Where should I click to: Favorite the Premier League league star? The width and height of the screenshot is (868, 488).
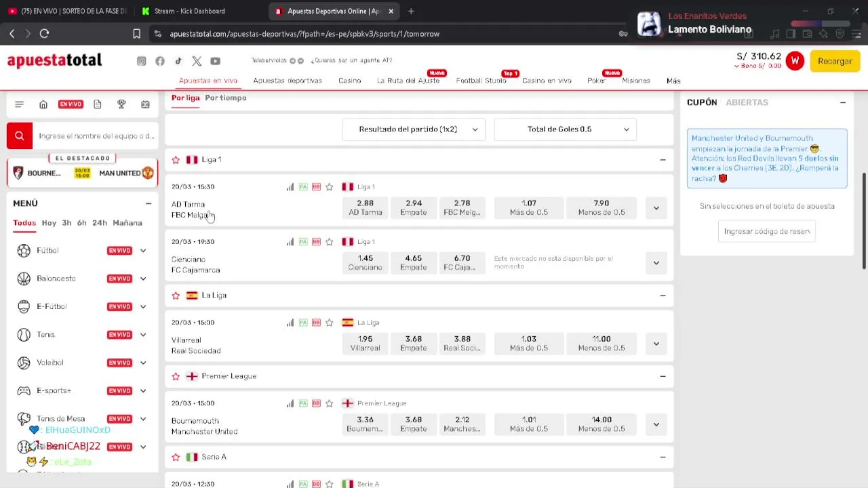point(176,376)
